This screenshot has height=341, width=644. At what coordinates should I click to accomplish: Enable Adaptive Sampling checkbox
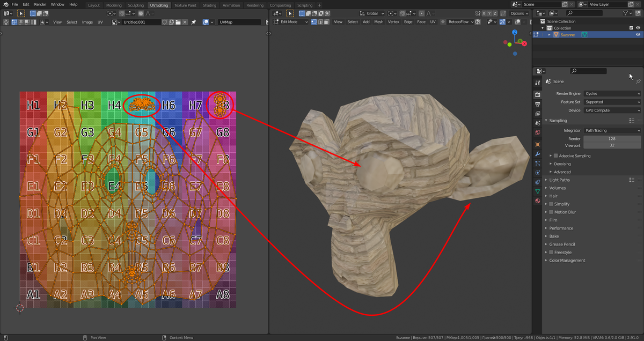tap(555, 156)
